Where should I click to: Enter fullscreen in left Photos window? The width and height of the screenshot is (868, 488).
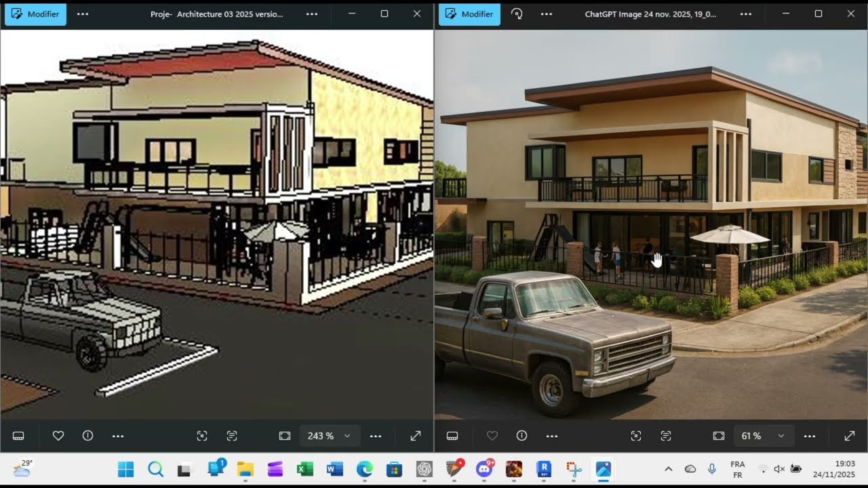[416, 436]
